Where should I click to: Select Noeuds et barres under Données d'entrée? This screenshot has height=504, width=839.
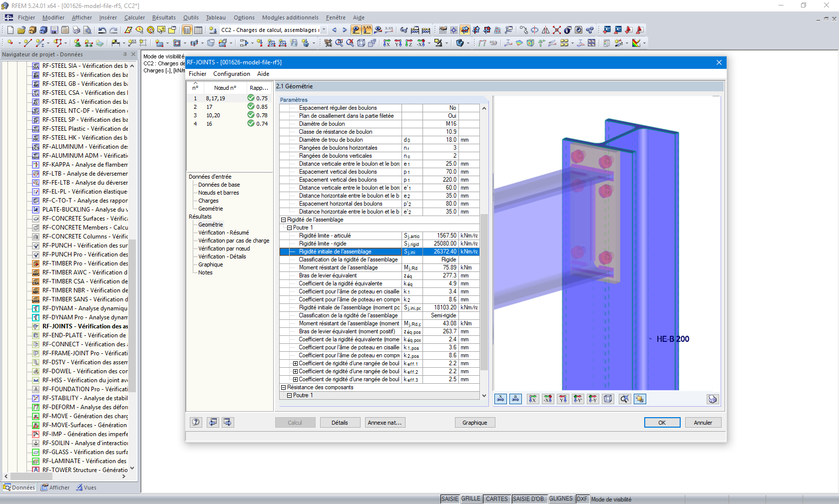(218, 193)
